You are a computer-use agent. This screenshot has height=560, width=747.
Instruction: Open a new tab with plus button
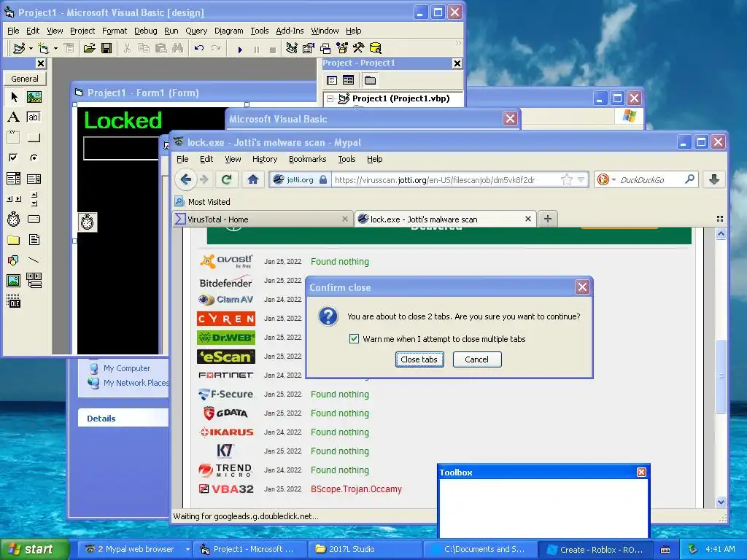548,219
